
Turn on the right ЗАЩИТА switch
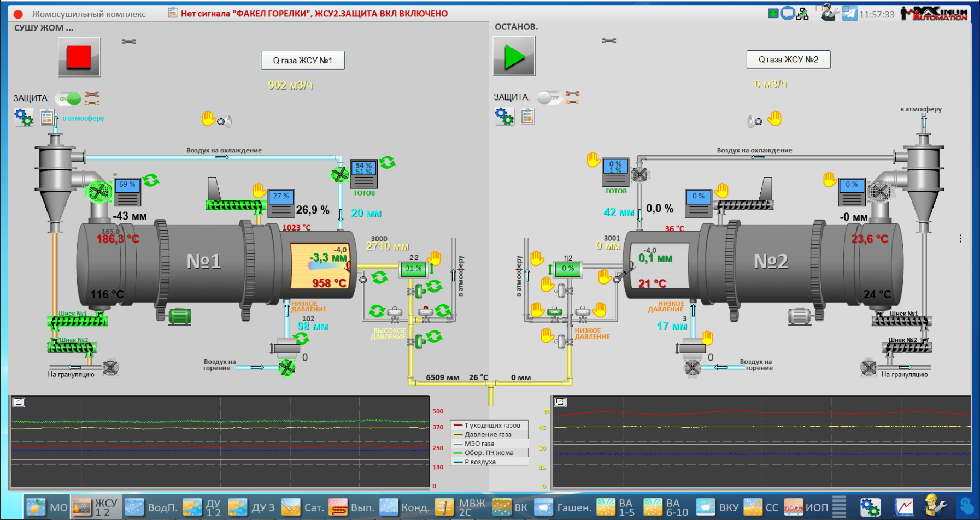548,98
